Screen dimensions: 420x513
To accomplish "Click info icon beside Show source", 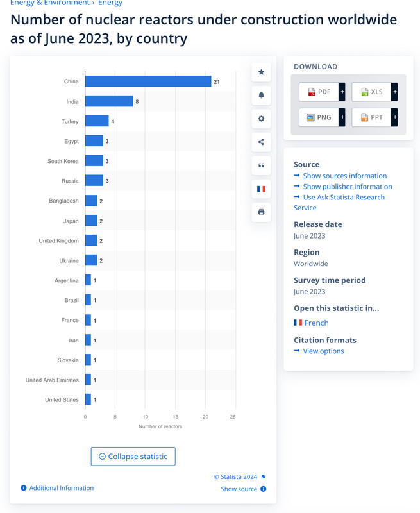I will [264, 489].
